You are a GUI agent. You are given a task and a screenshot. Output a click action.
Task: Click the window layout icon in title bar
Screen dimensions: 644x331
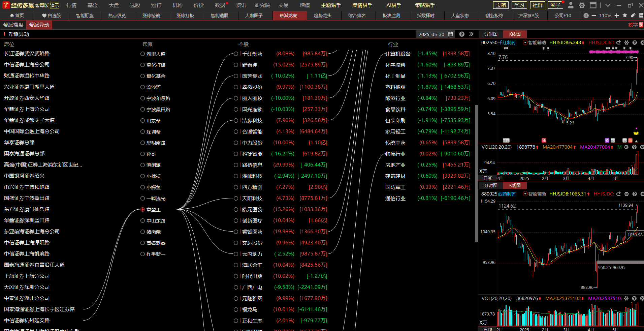tap(593, 5)
